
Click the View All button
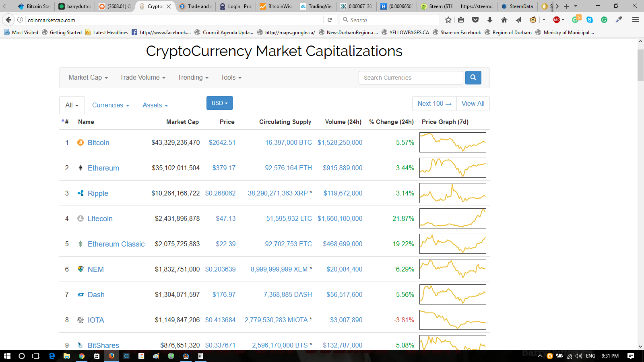click(473, 103)
